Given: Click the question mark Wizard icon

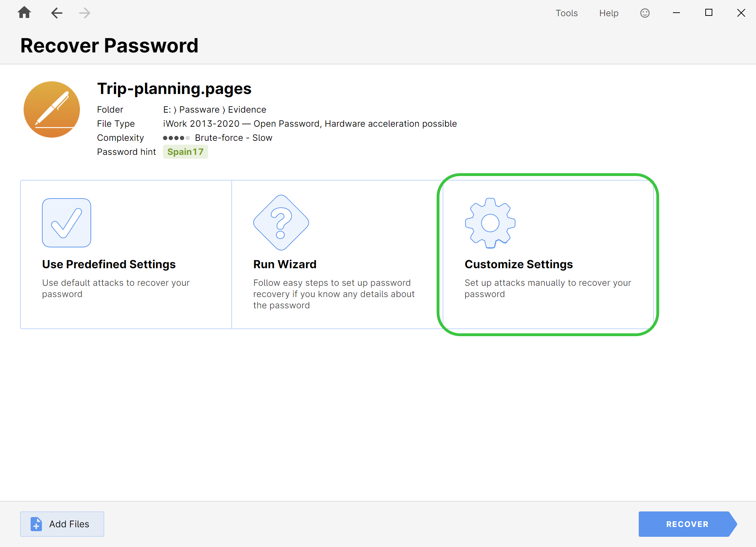Looking at the screenshot, I should tap(281, 222).
